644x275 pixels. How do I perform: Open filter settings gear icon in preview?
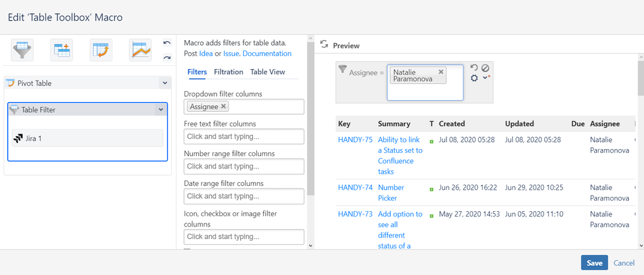coord(474,77)
